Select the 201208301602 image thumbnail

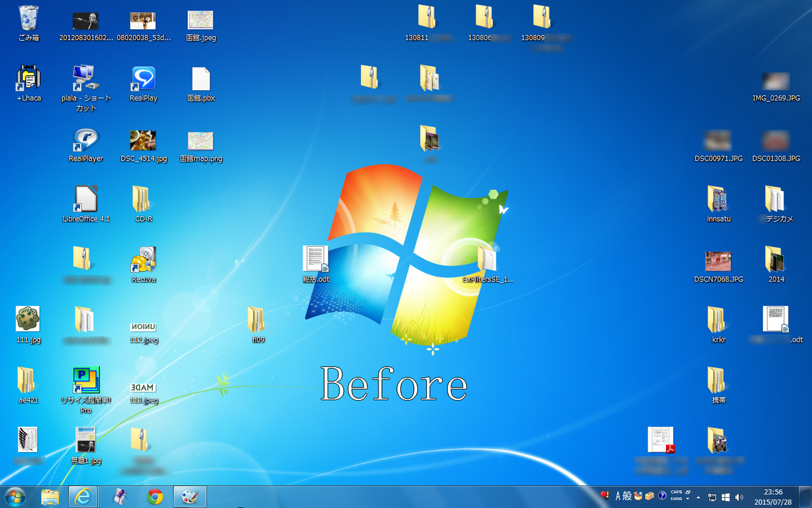tap(86, 21)
